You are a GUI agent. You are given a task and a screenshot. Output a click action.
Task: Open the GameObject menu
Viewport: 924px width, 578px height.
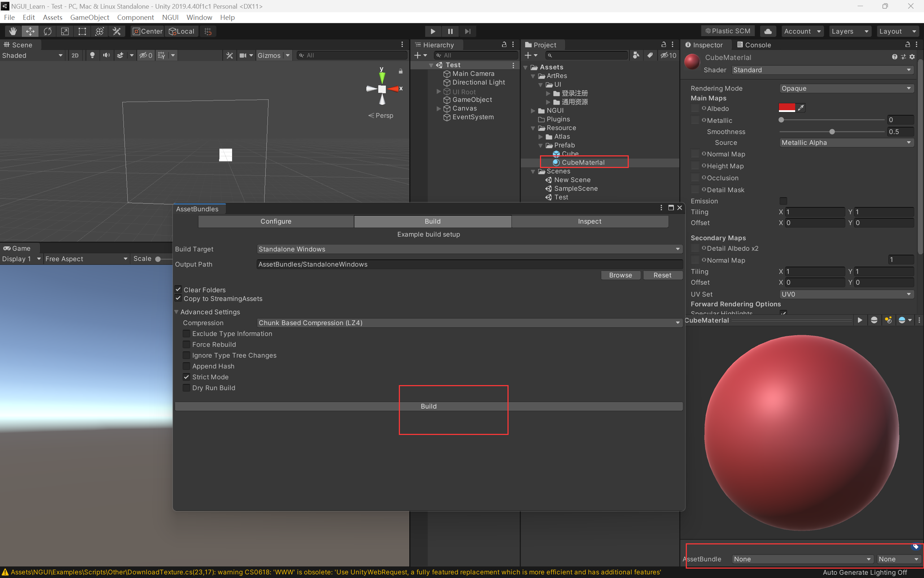click(x=90, y=18)
